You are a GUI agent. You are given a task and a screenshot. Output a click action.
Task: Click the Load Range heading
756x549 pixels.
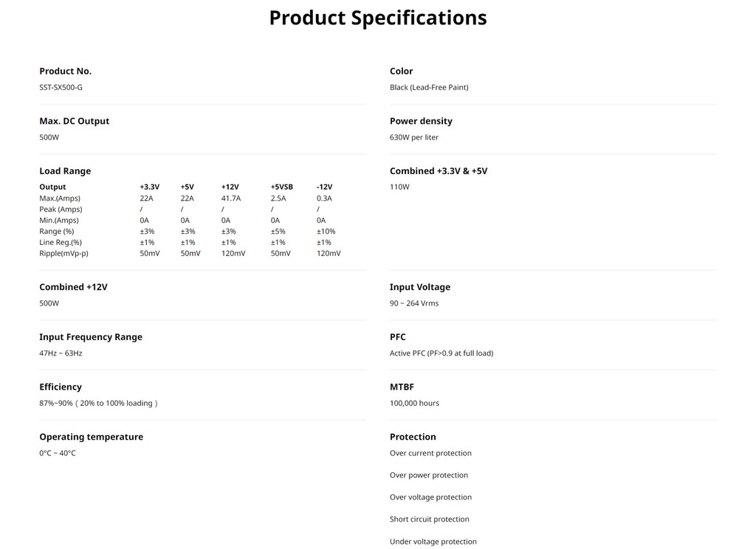(x=65, y=171)
